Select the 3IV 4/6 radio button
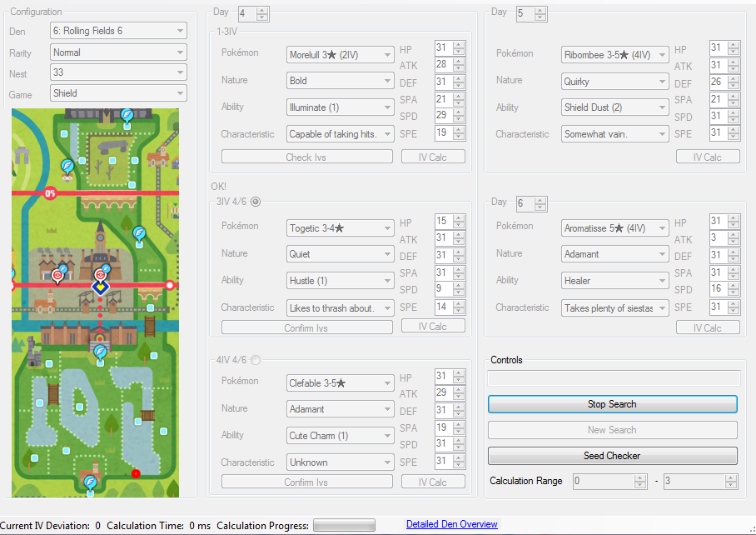 click(257, 202)
